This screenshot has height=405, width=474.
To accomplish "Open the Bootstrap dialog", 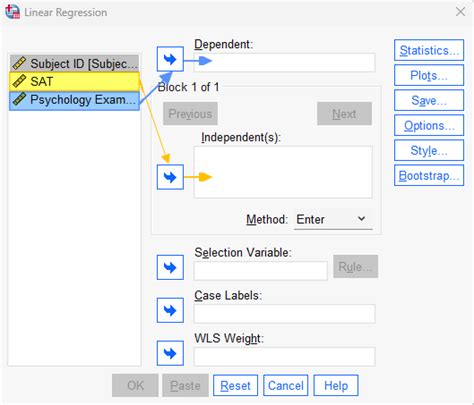I will 429,175.
